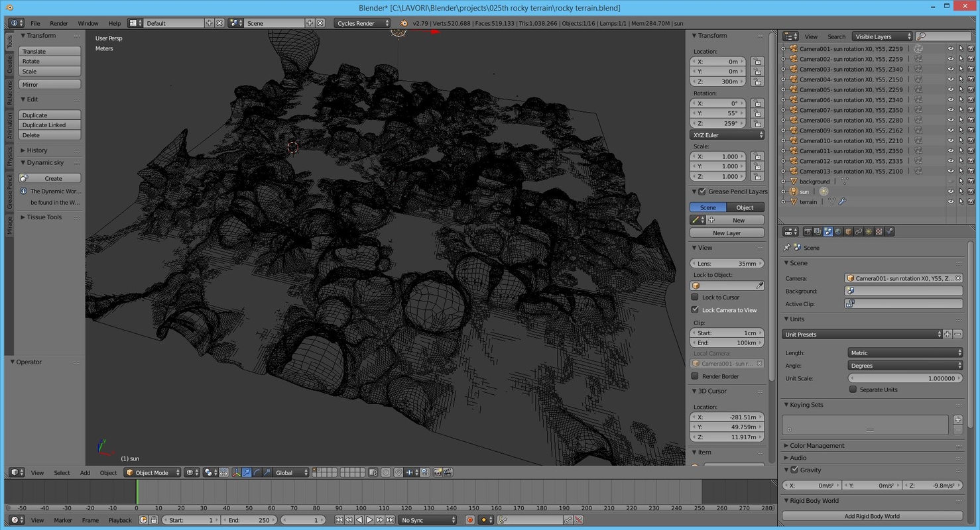Select the Physics properties tab
980x530 pixels.
coord(891,231)
